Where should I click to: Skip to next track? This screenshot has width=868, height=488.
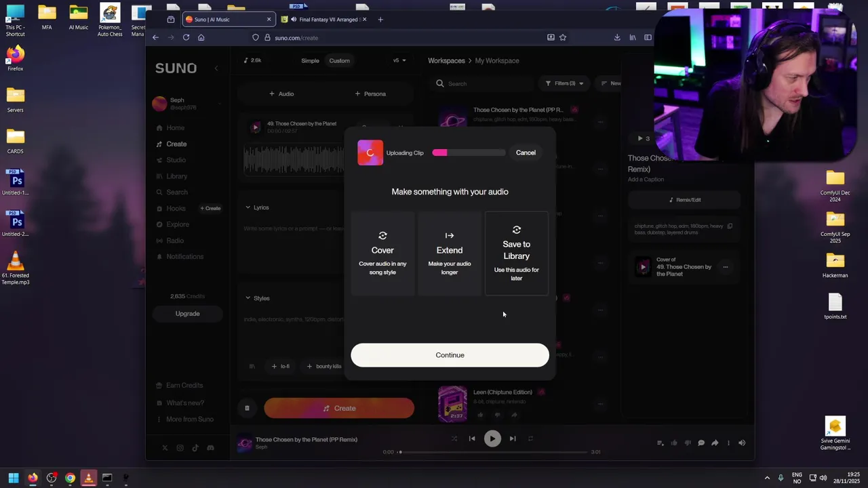[x=513, y=439]
